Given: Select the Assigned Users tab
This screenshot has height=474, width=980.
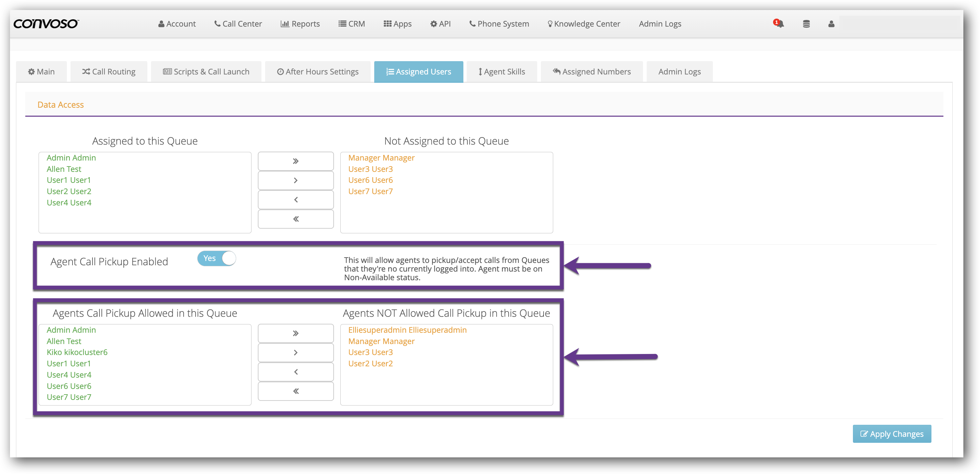Looking at the screenshot, I should point(418,71).
